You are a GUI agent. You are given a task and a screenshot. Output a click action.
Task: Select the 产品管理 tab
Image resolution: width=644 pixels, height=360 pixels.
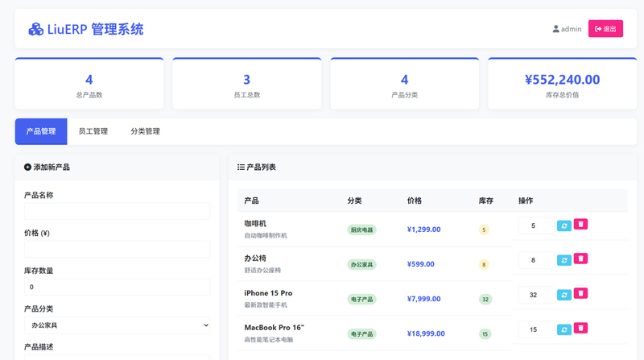pos(41,131)
